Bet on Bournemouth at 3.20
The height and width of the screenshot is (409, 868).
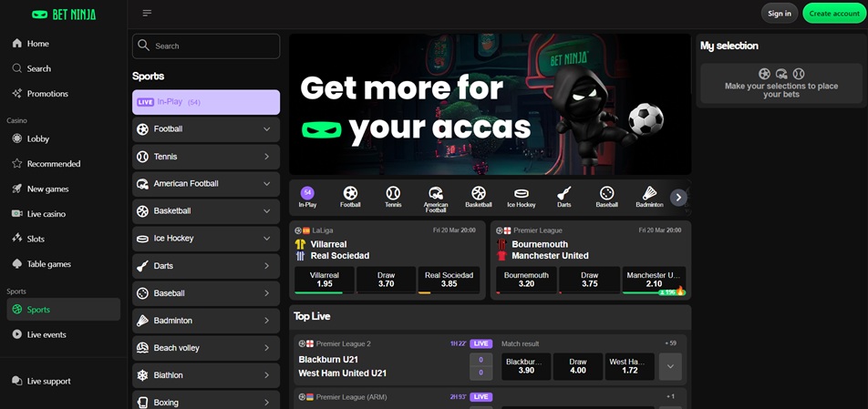coord(526,280)
